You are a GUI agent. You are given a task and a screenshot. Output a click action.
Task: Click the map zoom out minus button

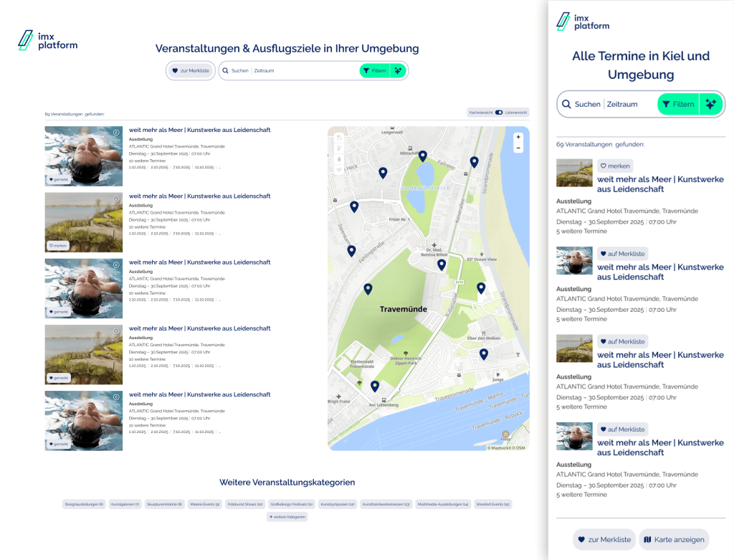coord(518,148)
